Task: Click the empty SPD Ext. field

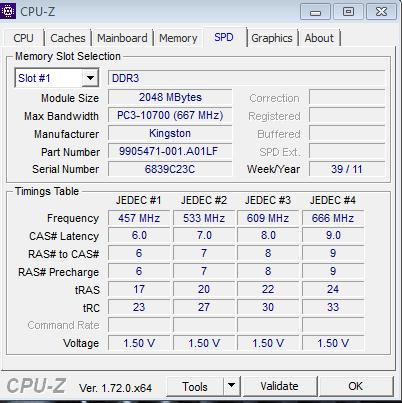Action: tap(347, 151)
